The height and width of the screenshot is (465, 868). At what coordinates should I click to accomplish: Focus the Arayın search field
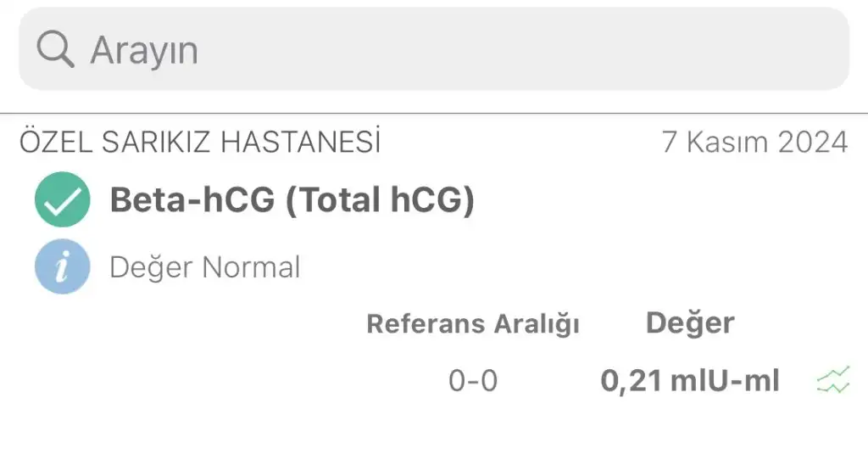(x=434, y=48)
